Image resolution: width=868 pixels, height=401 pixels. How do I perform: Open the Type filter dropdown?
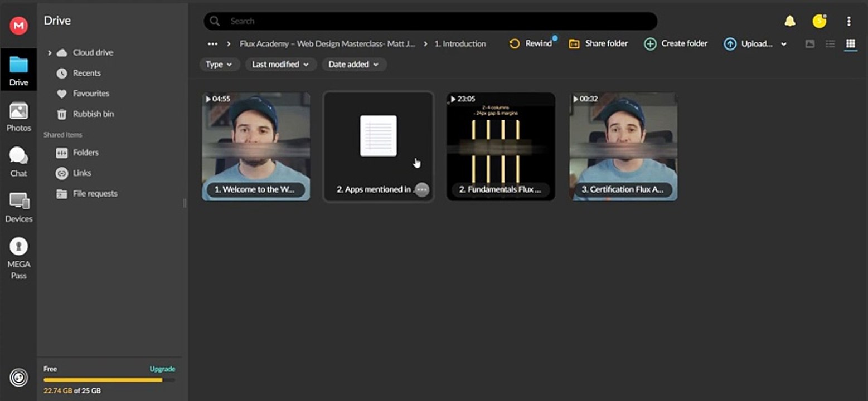(219, 65)
